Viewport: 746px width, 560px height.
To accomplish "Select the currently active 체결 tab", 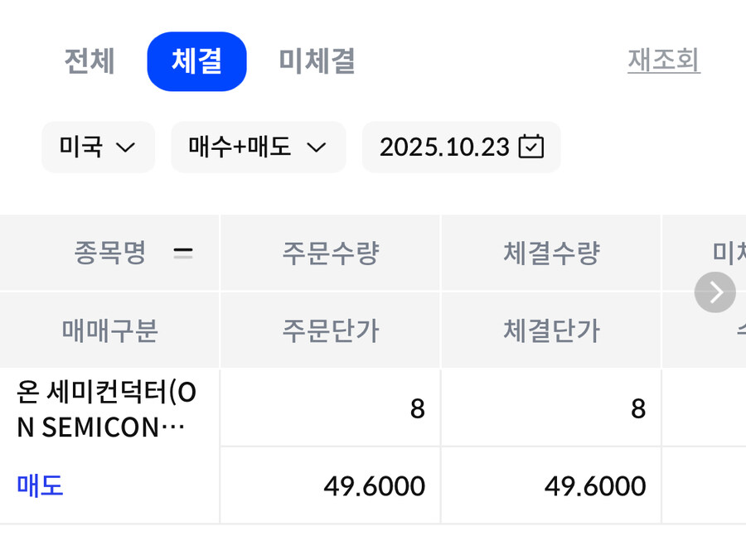I will (196, 61).
